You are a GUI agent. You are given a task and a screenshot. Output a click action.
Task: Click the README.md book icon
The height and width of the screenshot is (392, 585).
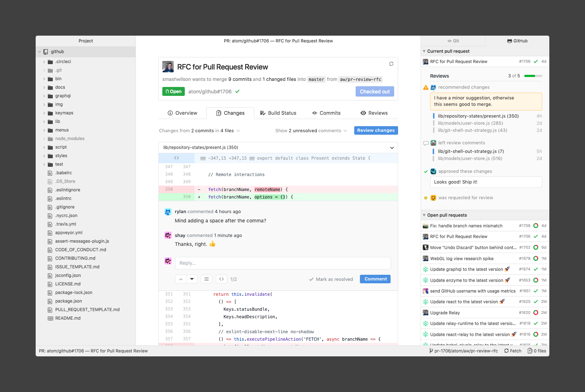[x=50, y=318]
